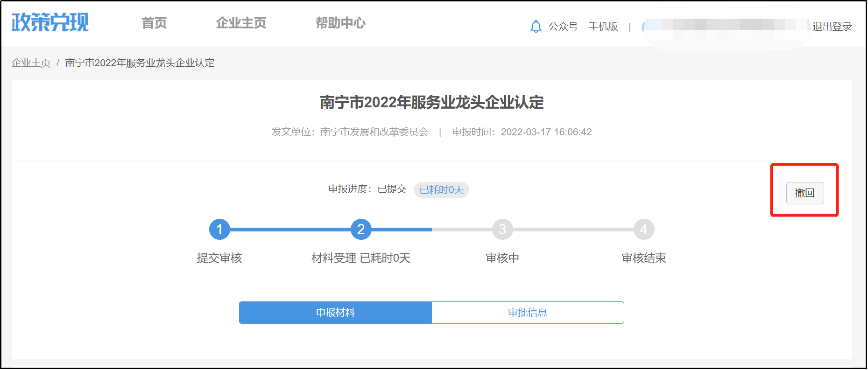
Task: Select step 4 circle 审核结束
Action: coord(644,230)
